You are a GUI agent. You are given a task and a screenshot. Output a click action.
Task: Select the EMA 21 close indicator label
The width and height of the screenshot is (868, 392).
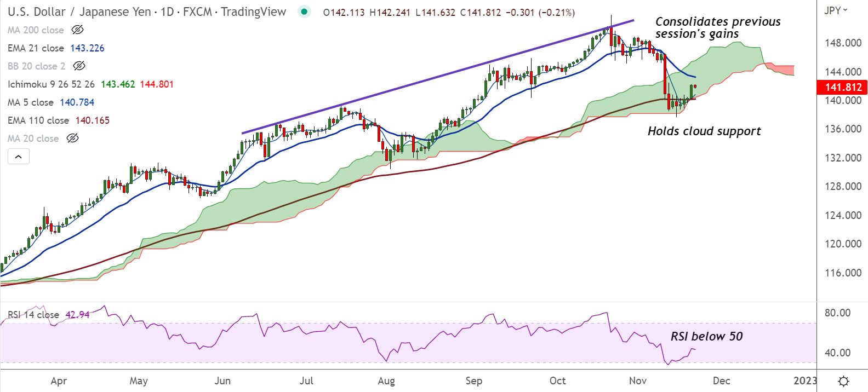36,48
